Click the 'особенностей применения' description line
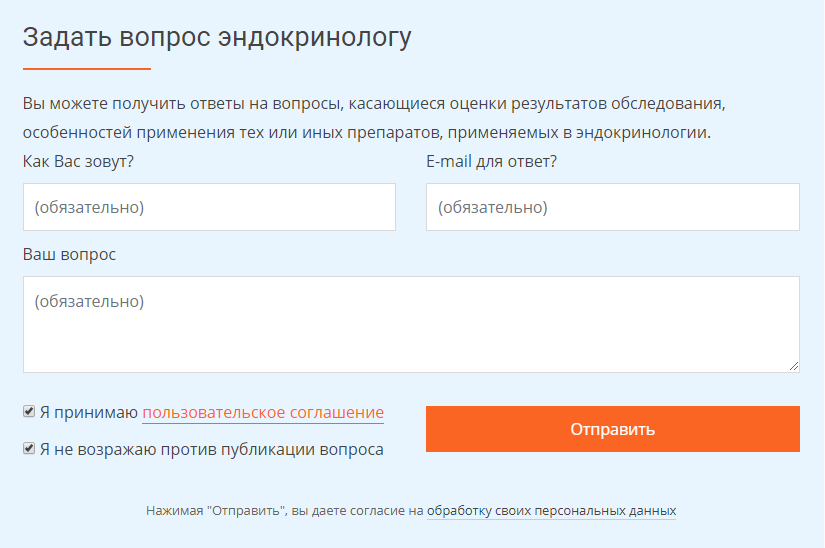 (x=366, y=132)
